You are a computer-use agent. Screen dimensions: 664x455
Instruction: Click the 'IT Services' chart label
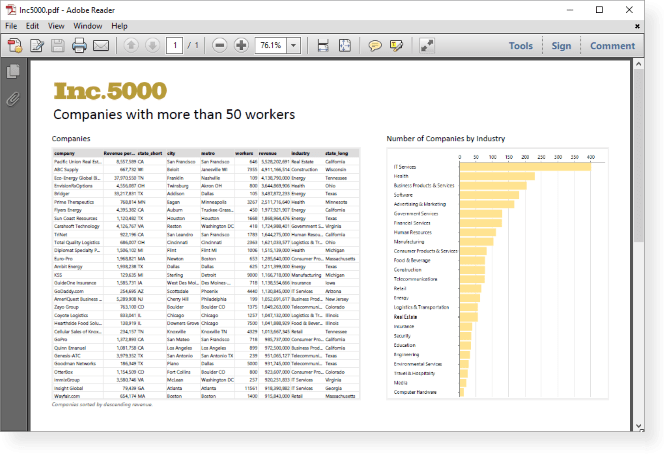(x=405, y=167)
